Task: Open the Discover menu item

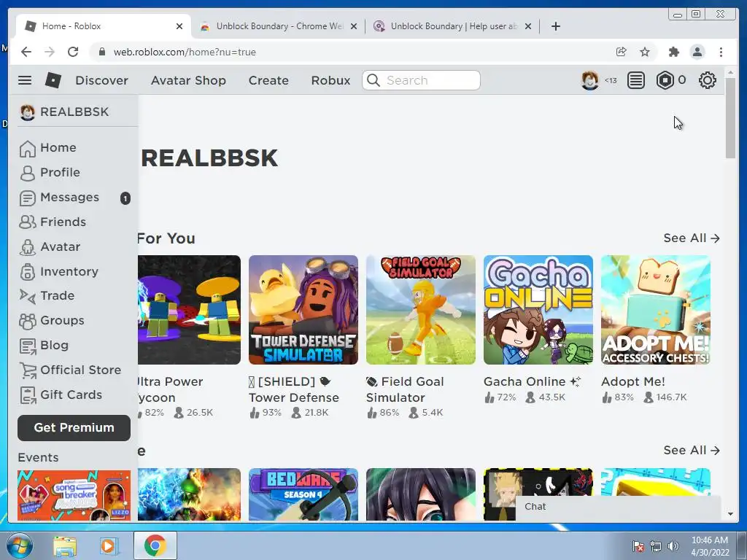Action: coord(102,80)
